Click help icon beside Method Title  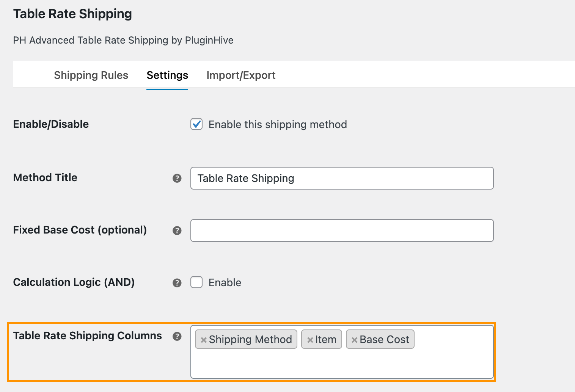click(x=177, y=178)
